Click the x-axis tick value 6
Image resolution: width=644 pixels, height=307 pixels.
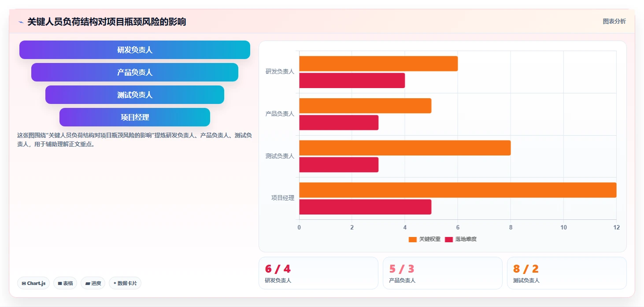tap(458, 227)
